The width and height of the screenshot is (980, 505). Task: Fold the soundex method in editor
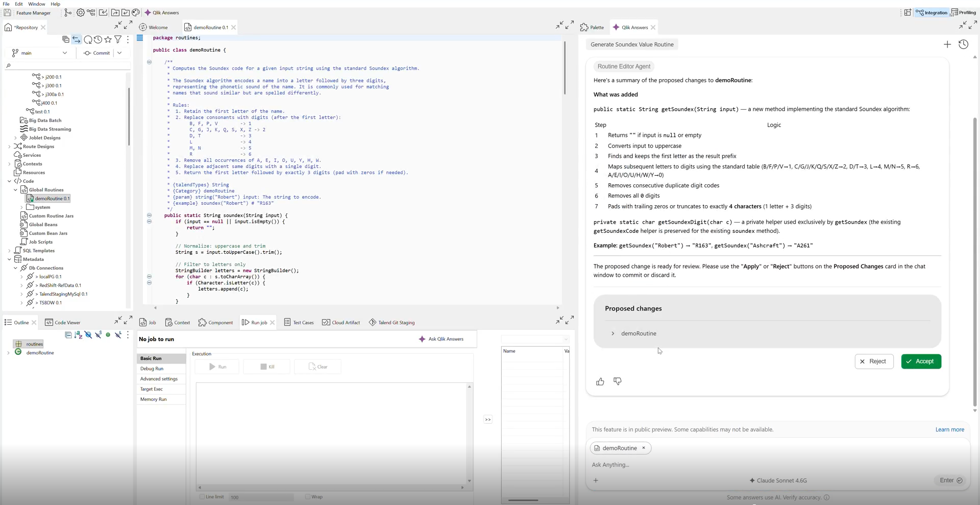(149, 215)
